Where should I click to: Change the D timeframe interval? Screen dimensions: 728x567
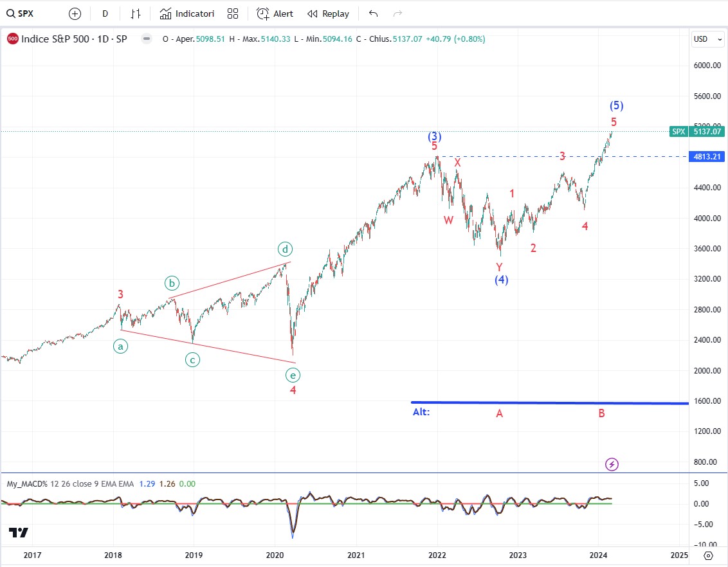(x=105, y=14)
